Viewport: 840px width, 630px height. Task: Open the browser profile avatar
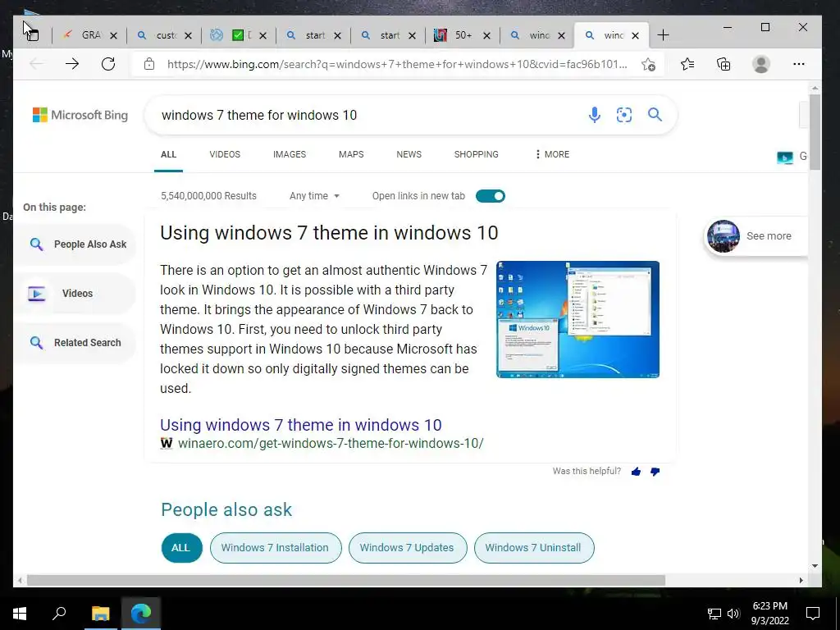click(x=760, y=64)
